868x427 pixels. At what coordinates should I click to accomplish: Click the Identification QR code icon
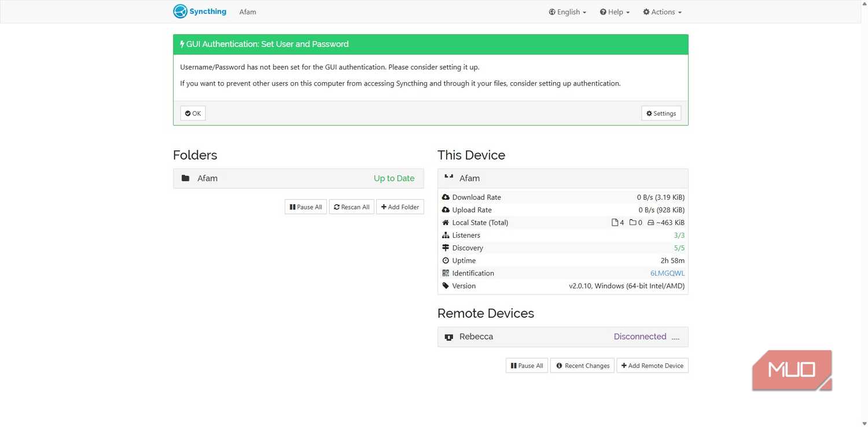446,273
